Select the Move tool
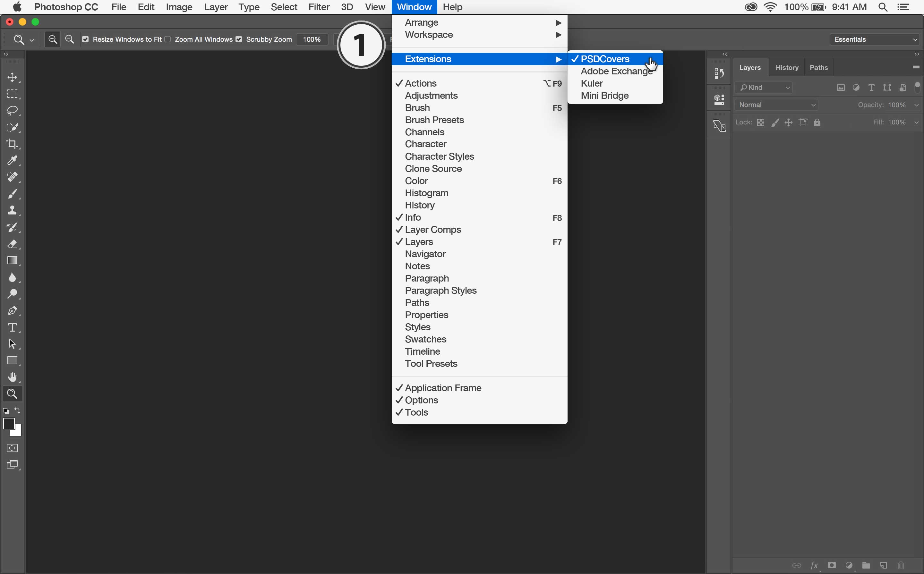924x574 pixels. click(12, 78)
